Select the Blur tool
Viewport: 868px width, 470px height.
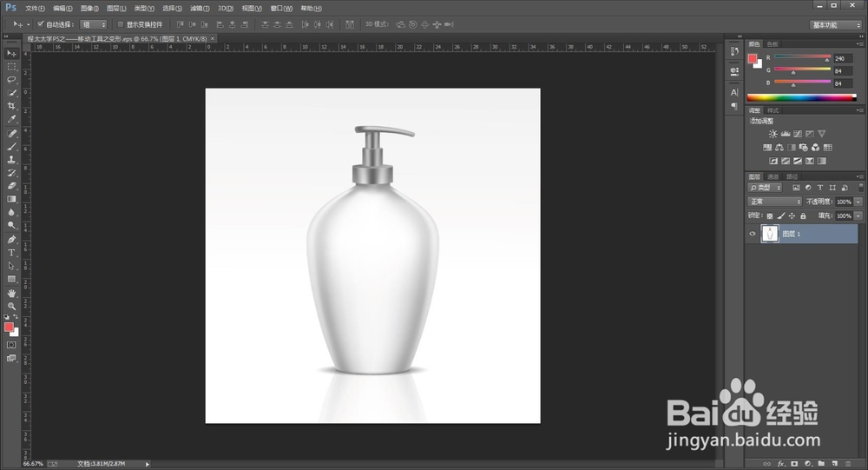(x=11, y=212)
